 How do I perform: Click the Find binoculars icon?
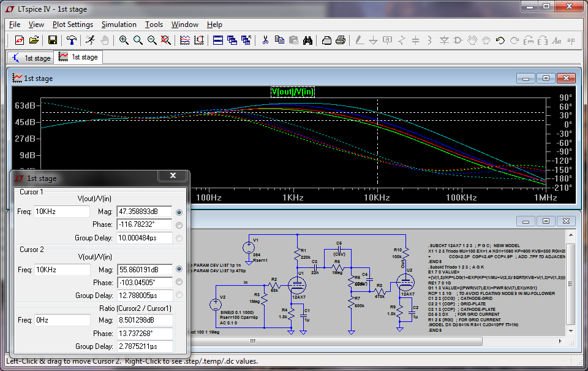point(309,40)
